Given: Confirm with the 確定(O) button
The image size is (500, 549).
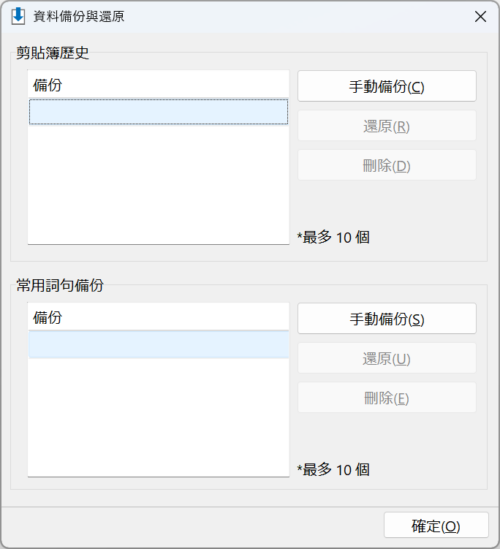Looking at the screenshot, I should pos(436,526).
